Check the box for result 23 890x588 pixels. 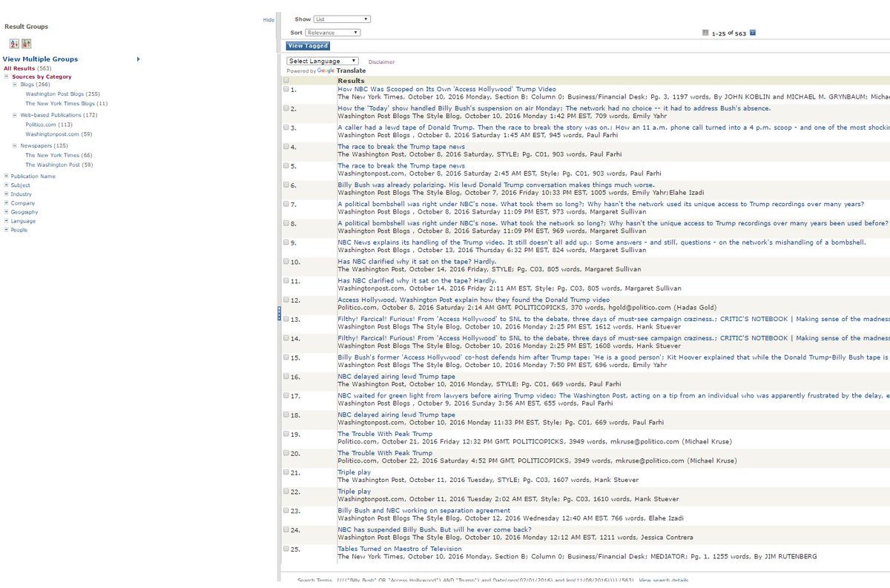(286, 511)
